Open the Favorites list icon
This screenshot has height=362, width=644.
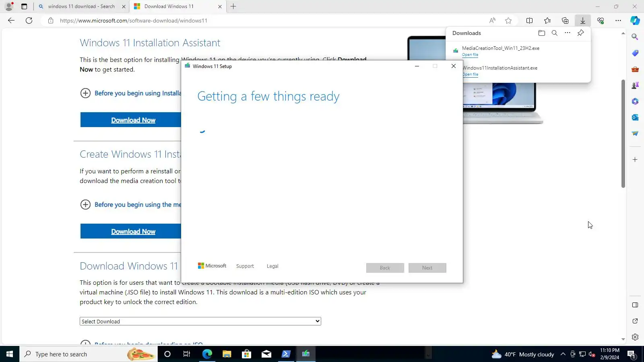(x=547, y=21)
